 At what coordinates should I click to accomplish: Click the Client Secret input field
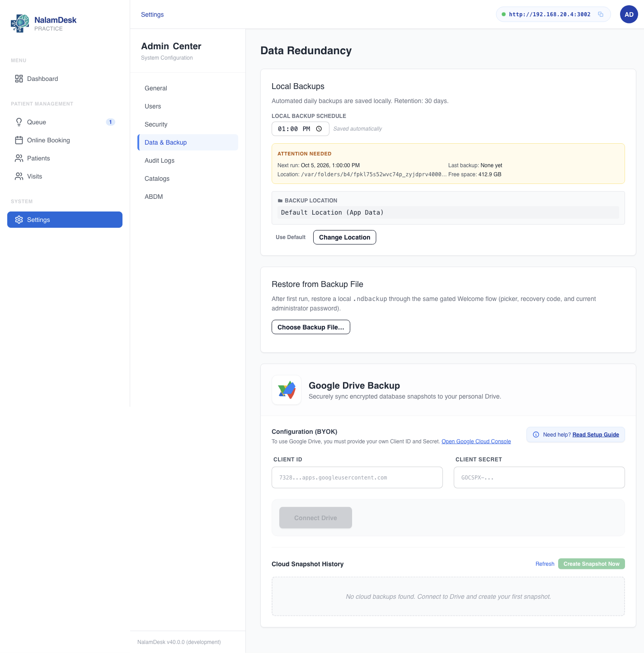click(x=539, y=478)
